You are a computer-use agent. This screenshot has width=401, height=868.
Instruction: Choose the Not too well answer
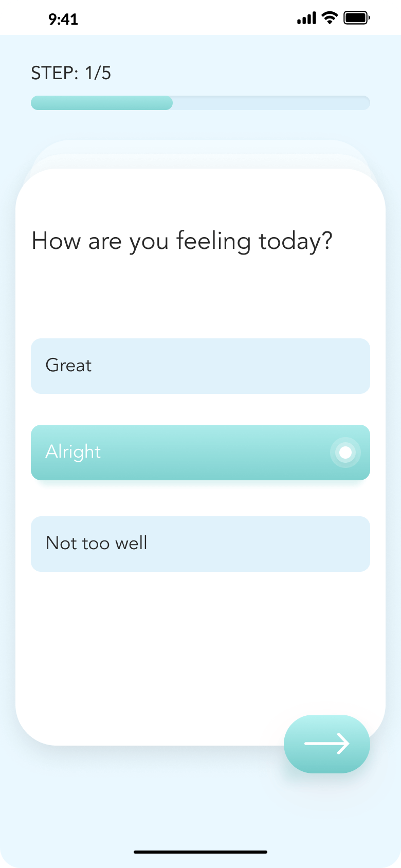pos(200,544)
